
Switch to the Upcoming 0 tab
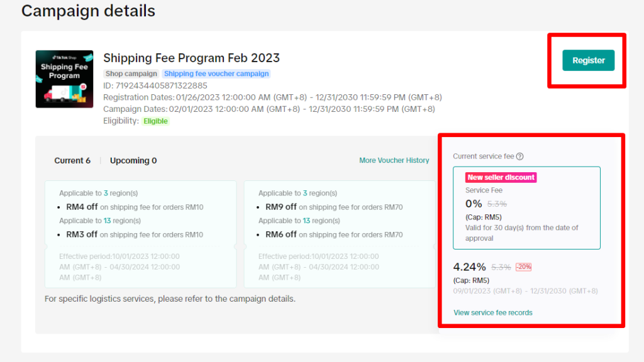coord(133,160)
